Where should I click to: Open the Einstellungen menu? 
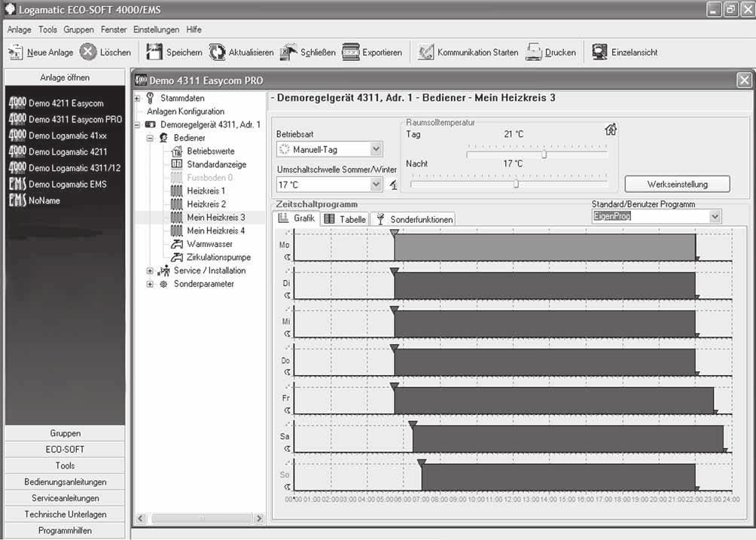156,29
